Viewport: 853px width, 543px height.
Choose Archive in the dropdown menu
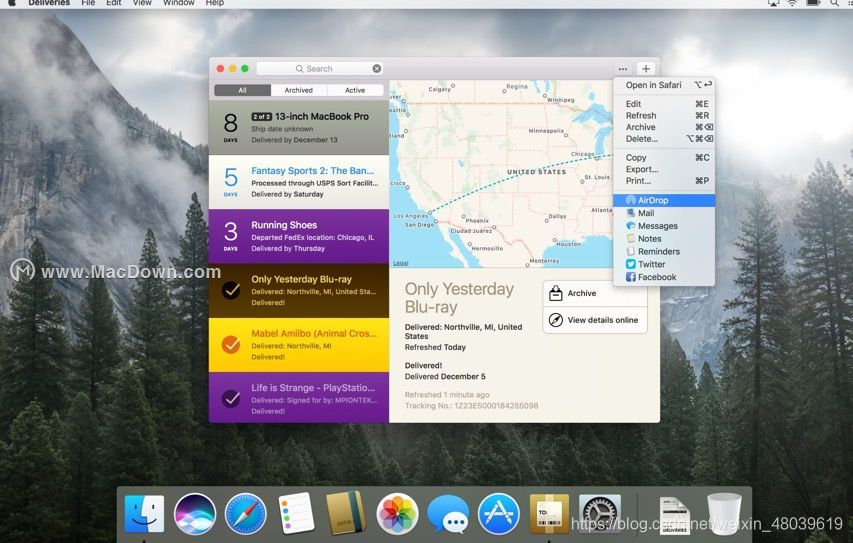pos(664,127)
